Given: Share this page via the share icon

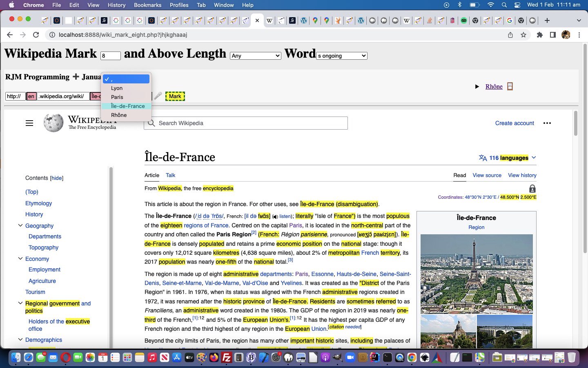Looking at the screenshot, I should pyautogui.click(x=510, y=35).
